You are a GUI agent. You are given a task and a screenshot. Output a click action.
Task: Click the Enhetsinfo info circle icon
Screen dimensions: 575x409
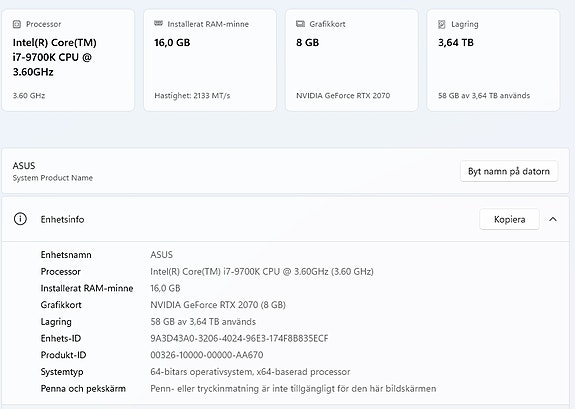[20, 219]
